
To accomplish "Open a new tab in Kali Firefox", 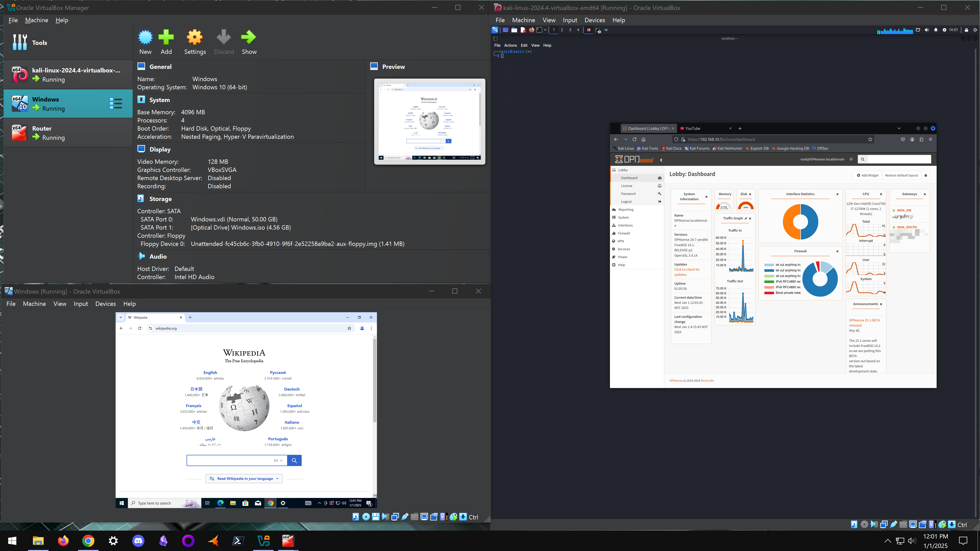I will click(740, 129).
